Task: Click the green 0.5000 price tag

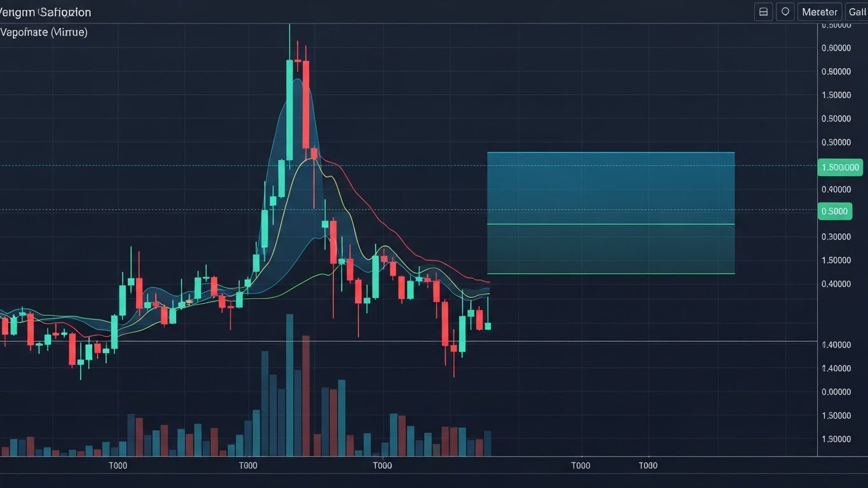Action: 835,211
